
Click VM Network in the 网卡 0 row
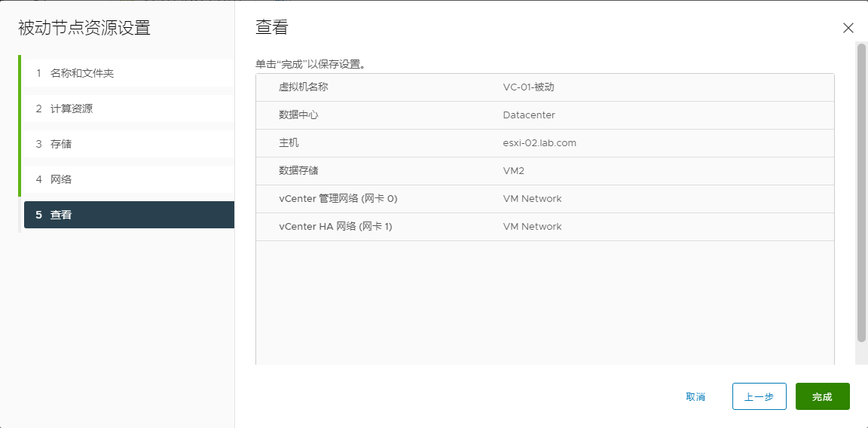(x=532, y=199)
